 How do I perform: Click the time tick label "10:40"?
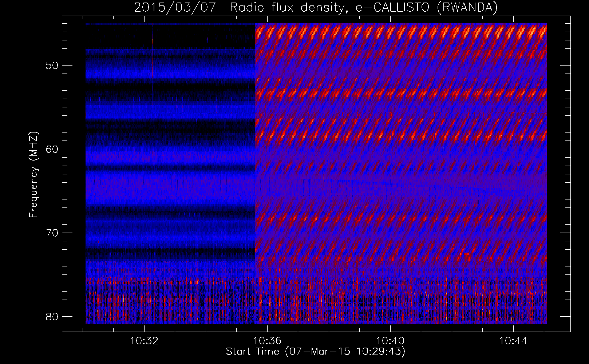390,341
